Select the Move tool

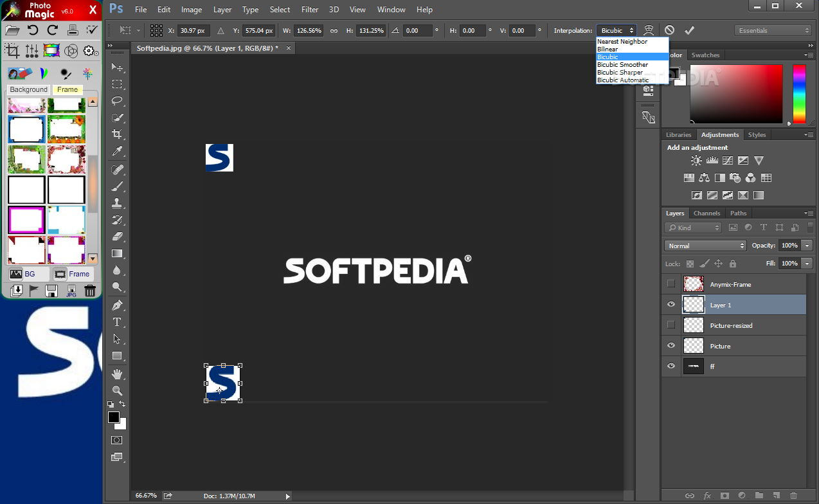(x=118, y=67)
